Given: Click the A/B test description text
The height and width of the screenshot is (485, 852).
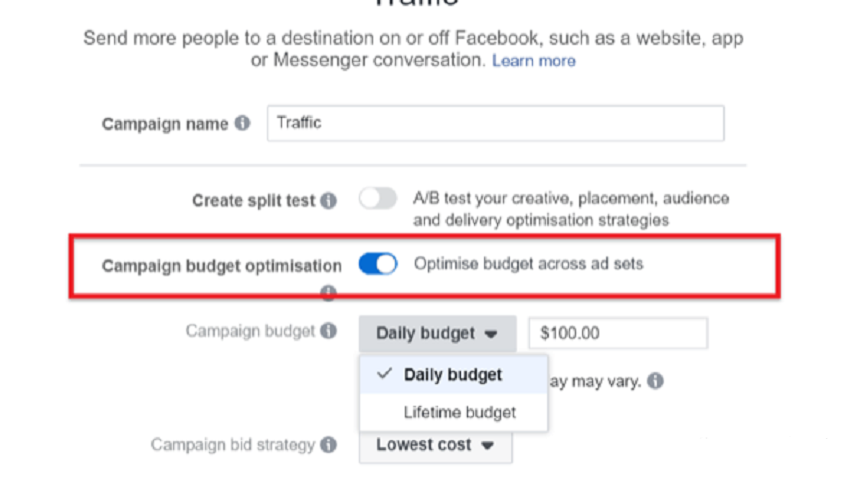Looking at the screenshot, I should (570, 209).
